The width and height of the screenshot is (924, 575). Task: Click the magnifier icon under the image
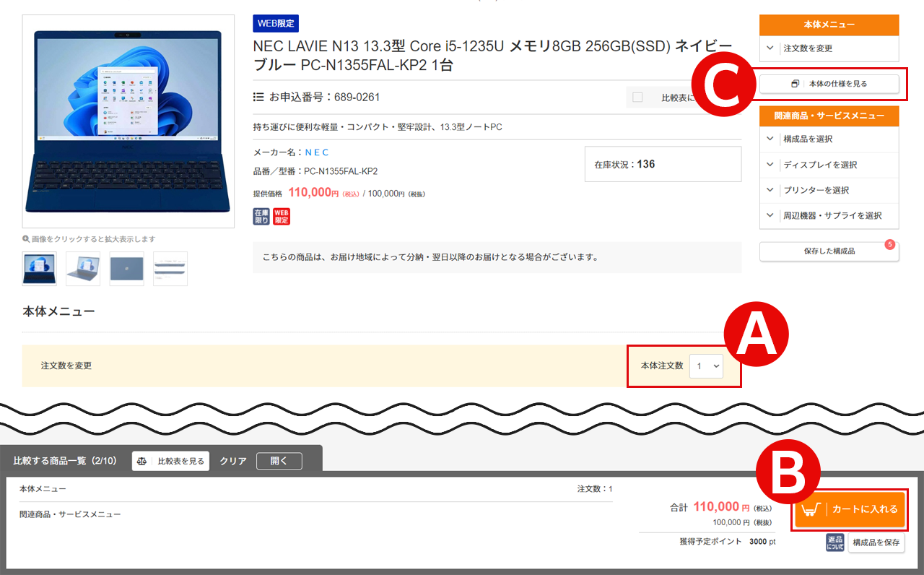pos(26,239)
